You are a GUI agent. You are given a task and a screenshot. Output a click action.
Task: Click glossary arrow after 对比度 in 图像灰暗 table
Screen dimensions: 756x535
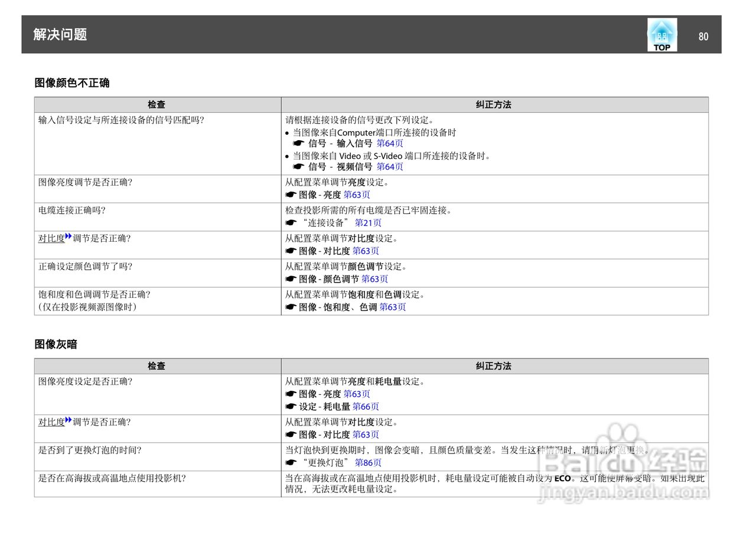(69, 420)
